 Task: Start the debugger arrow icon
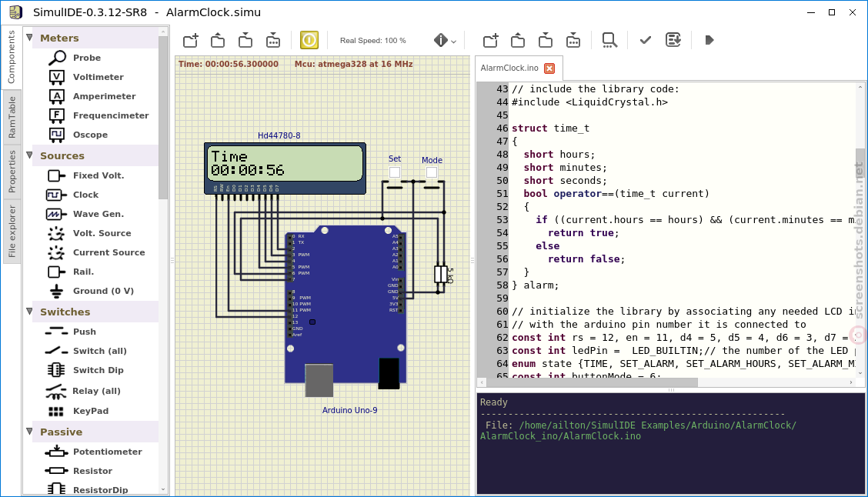709,41
